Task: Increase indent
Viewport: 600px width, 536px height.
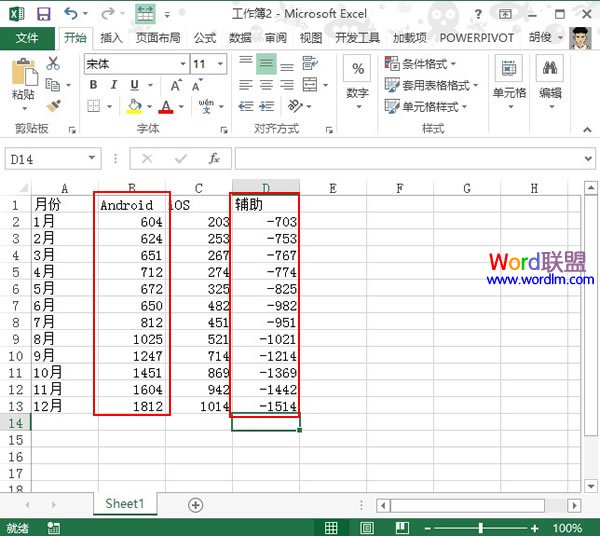Action: coord(266,106)
